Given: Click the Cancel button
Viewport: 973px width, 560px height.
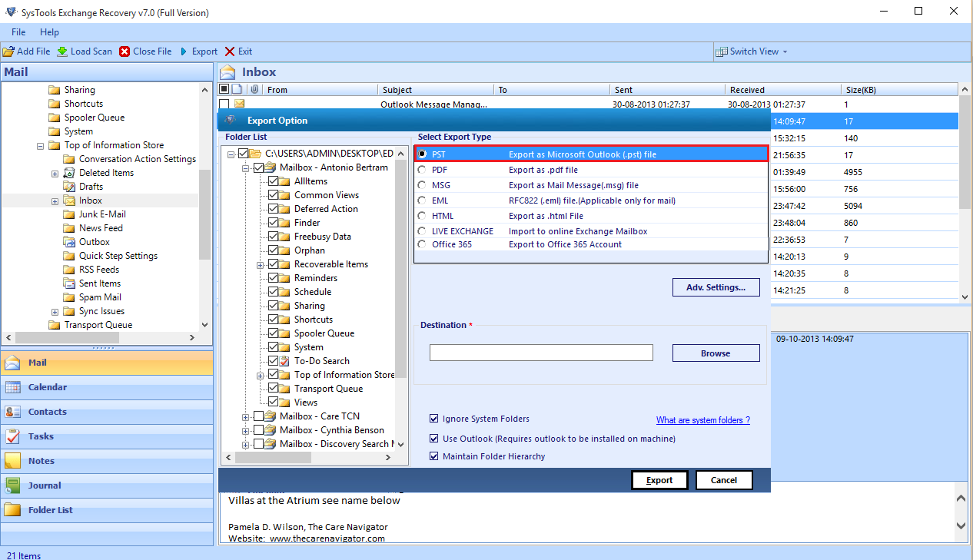Looking at the screenshot, I should pyautogui.click(x=724, y=480).
